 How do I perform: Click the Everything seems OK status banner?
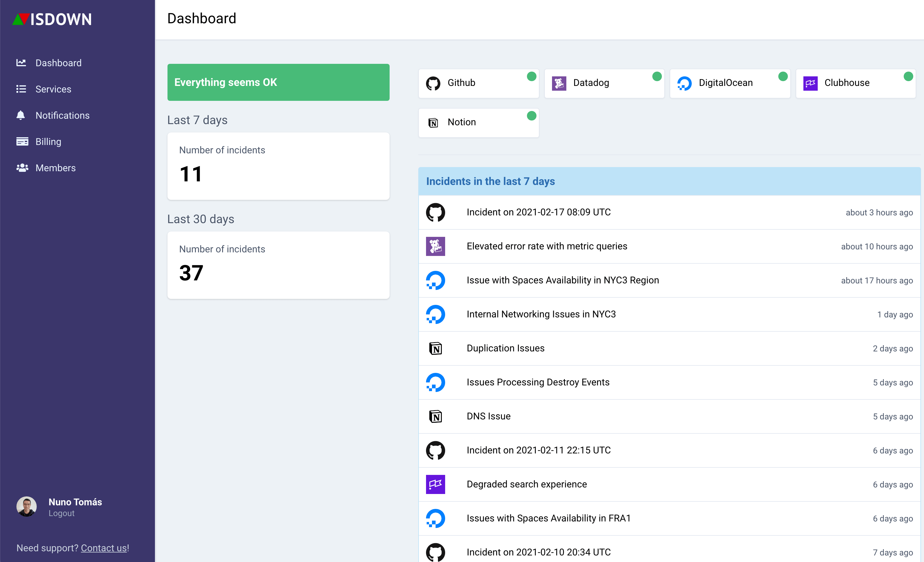tap(278, 82)
